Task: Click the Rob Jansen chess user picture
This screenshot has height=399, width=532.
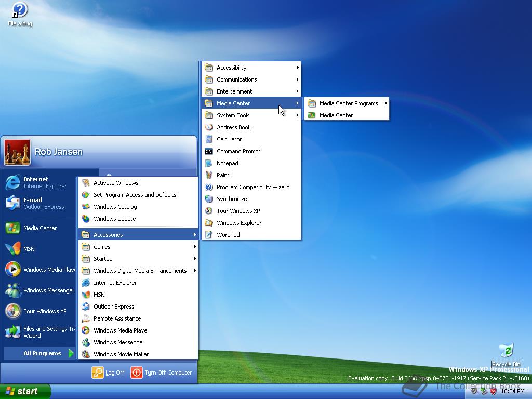Action: click(x=17, y=152)
